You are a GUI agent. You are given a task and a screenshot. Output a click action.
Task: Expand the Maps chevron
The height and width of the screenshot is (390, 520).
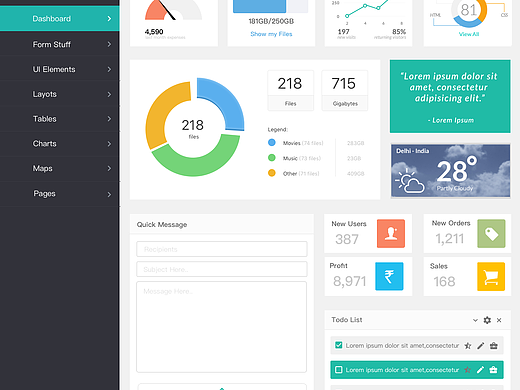[109, 168]
